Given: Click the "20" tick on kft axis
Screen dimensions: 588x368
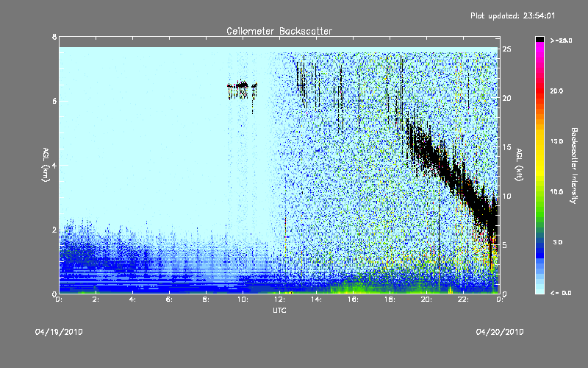Looking at the screenshot, I should coord(507,98).
